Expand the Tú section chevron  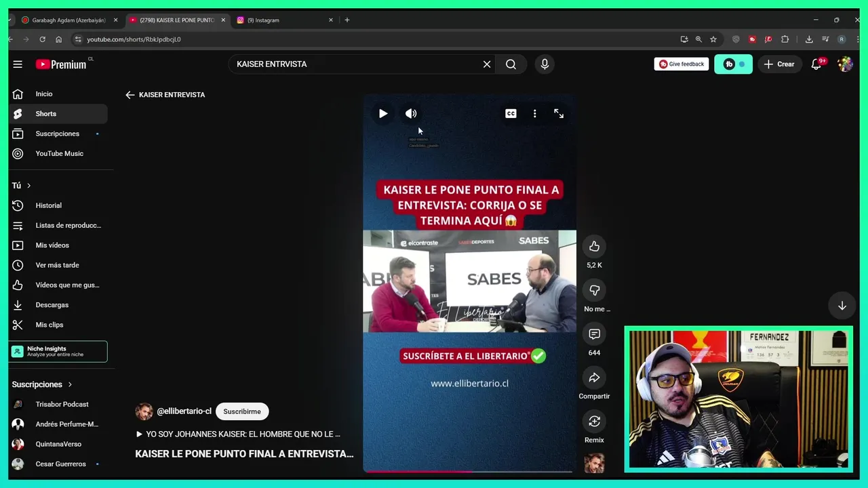(28, 186)
